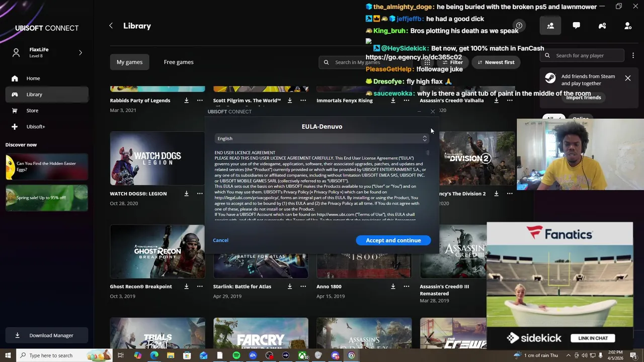
Task: Open the account settings person icon
Action: (x=628, y=26)
